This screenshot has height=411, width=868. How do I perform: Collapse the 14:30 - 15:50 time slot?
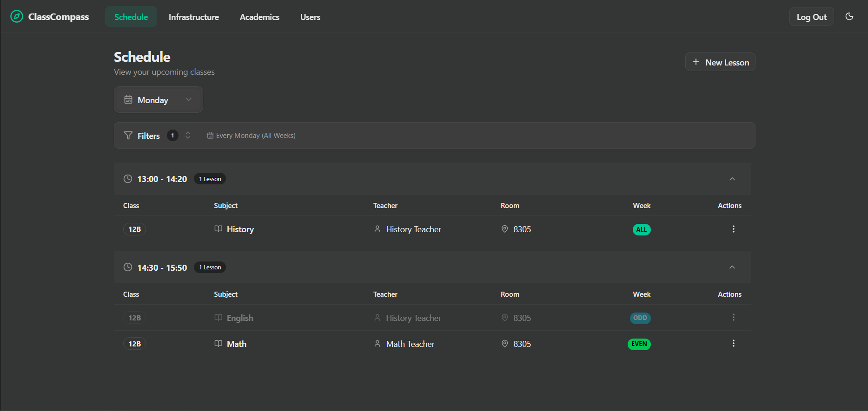(x=732, y=267)
